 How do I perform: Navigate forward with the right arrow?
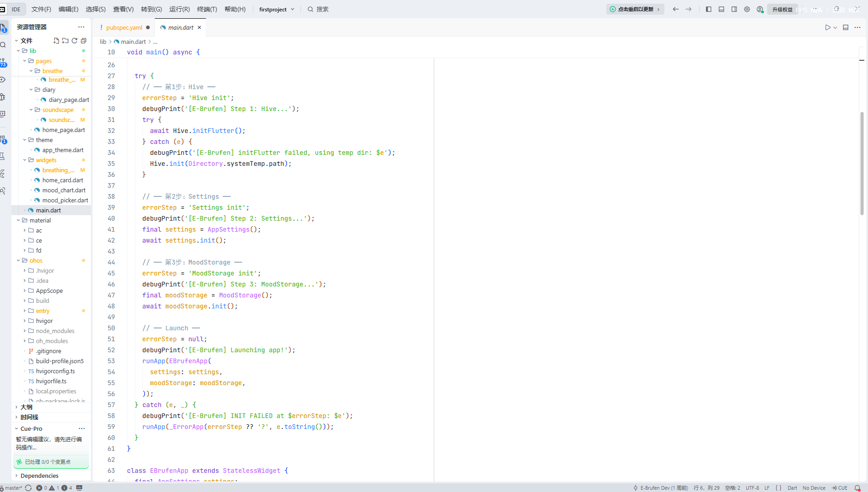[689, 9]
